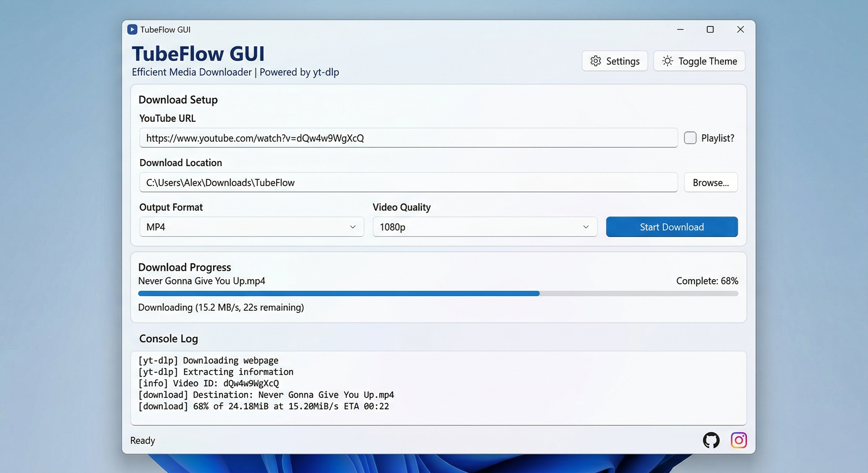Screen dimensions: 868x473
Task: Open the GitHub icon link
Action: coord(711,440)
